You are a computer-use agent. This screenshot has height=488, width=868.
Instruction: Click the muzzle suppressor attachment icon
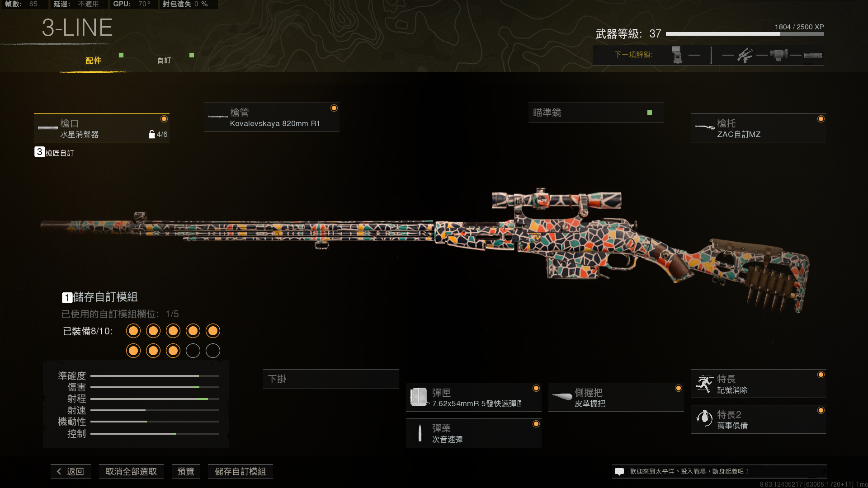click(x=47, y=128)
